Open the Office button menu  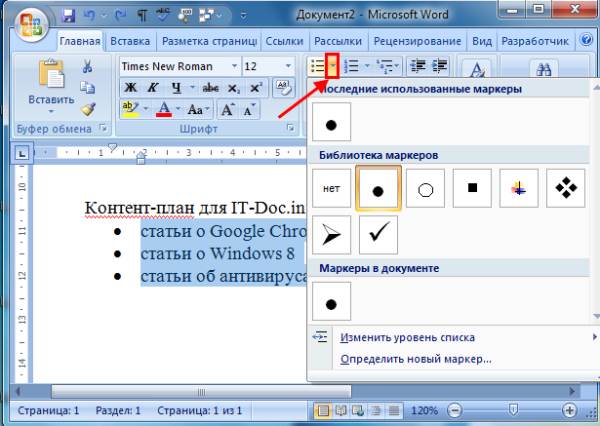[26, 21]
